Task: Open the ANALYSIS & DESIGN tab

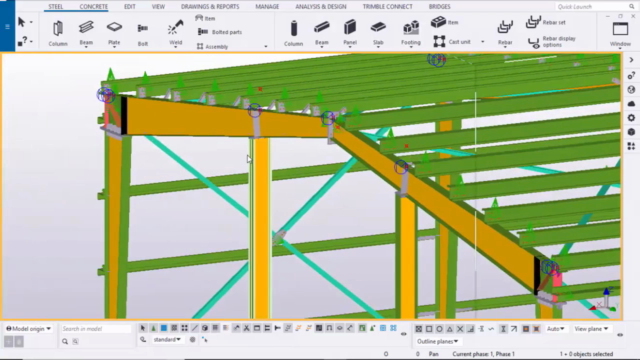Action: coord(321,7)
